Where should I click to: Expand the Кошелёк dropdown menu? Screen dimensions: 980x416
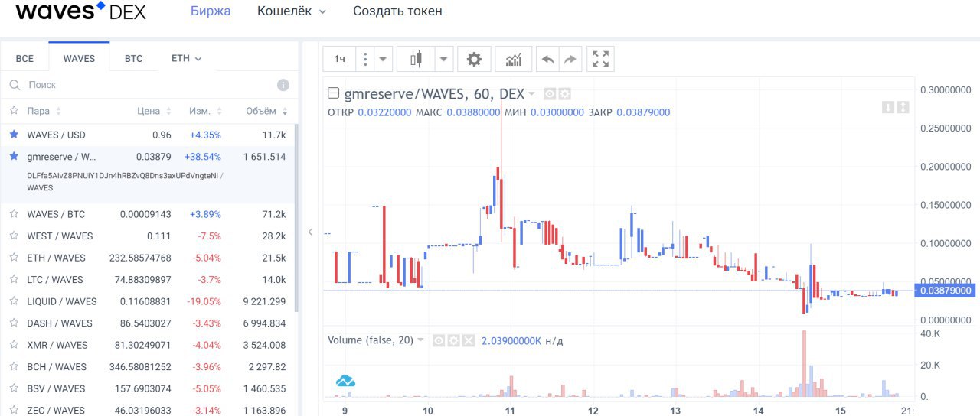(x=292, y=11)
